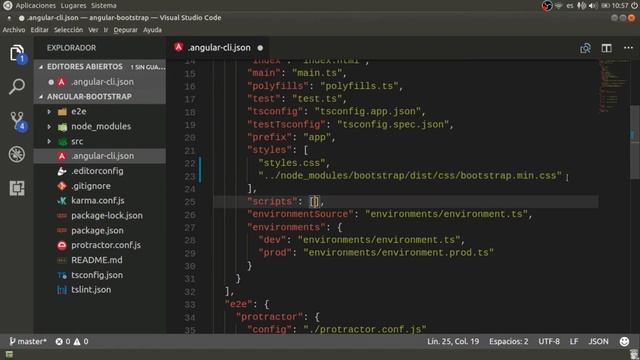
Task: Open the protractor.conf.js file
Action: tap(100, 245)
